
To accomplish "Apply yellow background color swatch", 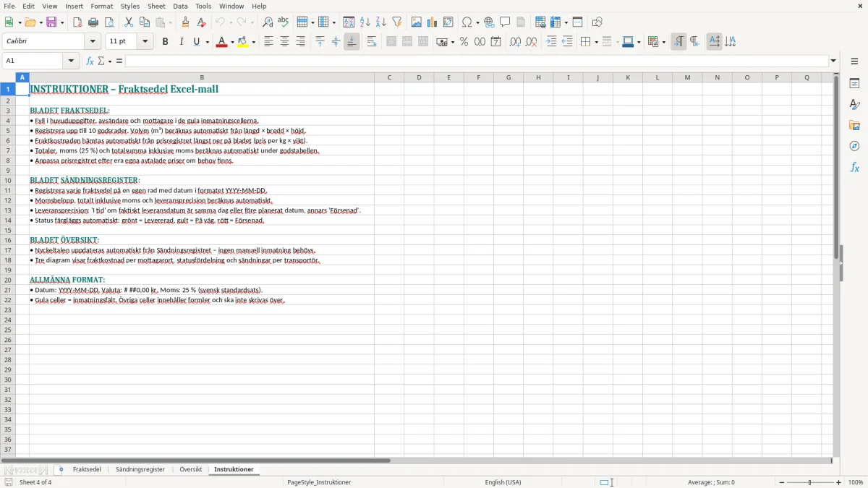I will (x=243, y=42).
